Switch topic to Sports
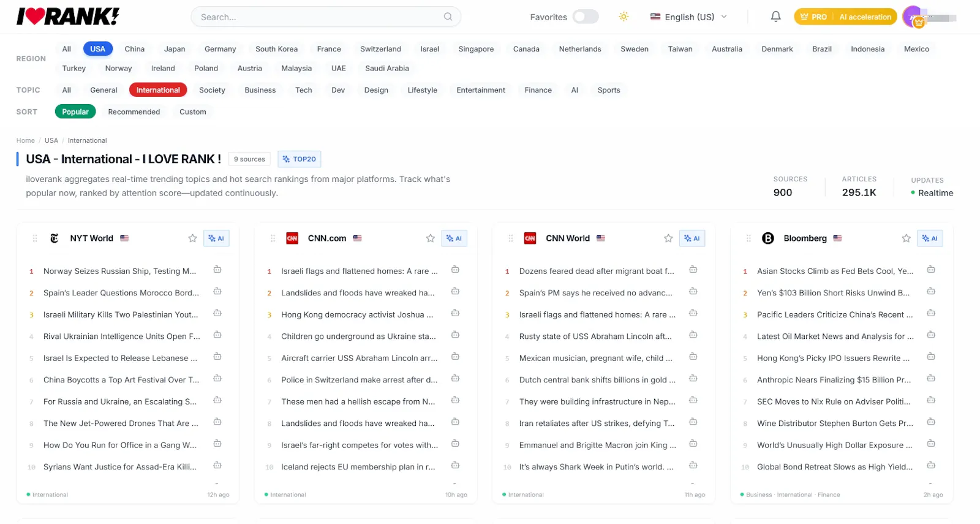 609,90
